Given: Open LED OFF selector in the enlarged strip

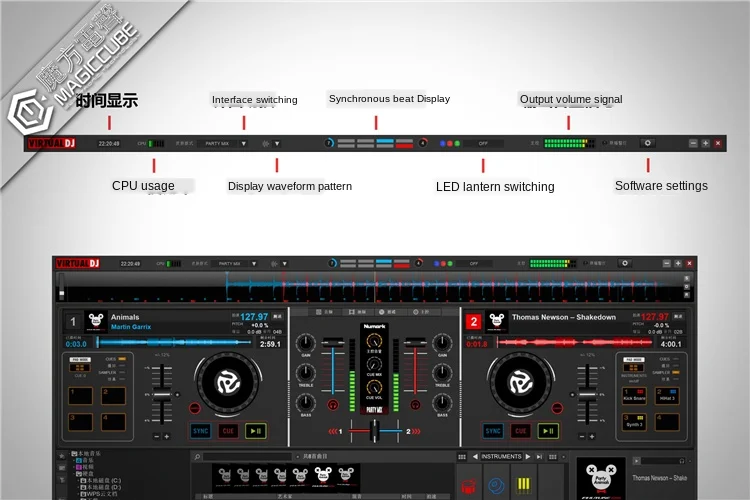Looking at the screenshot, I should 483,143.
